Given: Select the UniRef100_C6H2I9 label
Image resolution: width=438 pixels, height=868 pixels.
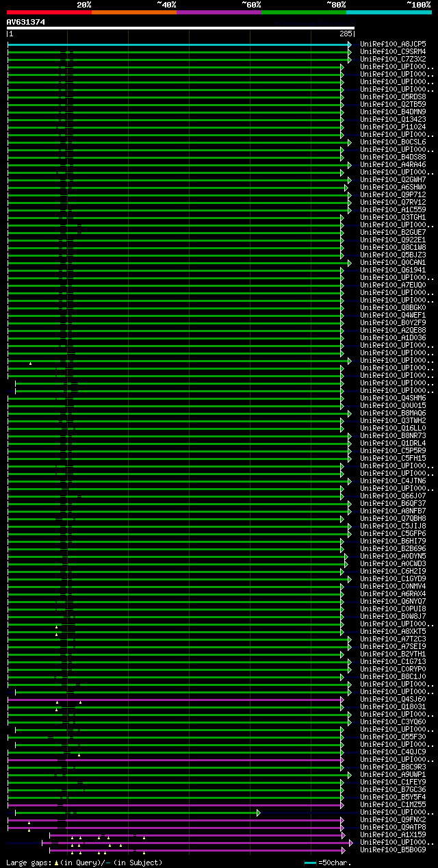Looking at the screenshot, I should 393,571.
